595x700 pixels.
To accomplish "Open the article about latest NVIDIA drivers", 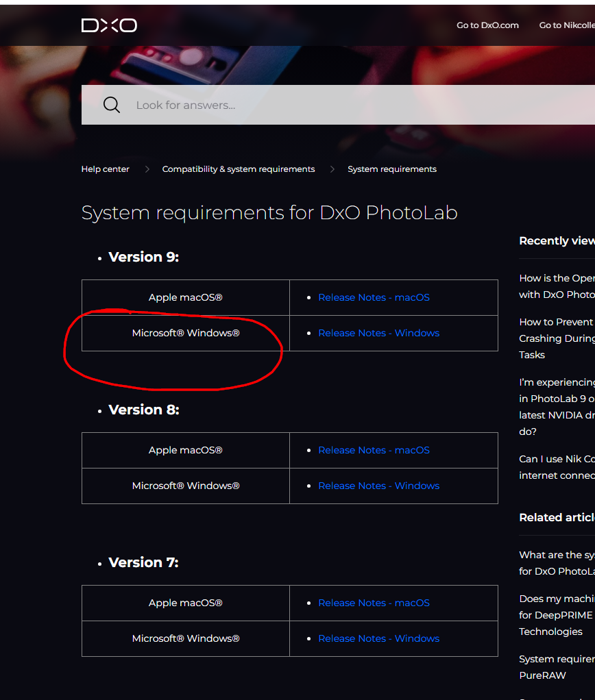I will (x=556, y=407).
